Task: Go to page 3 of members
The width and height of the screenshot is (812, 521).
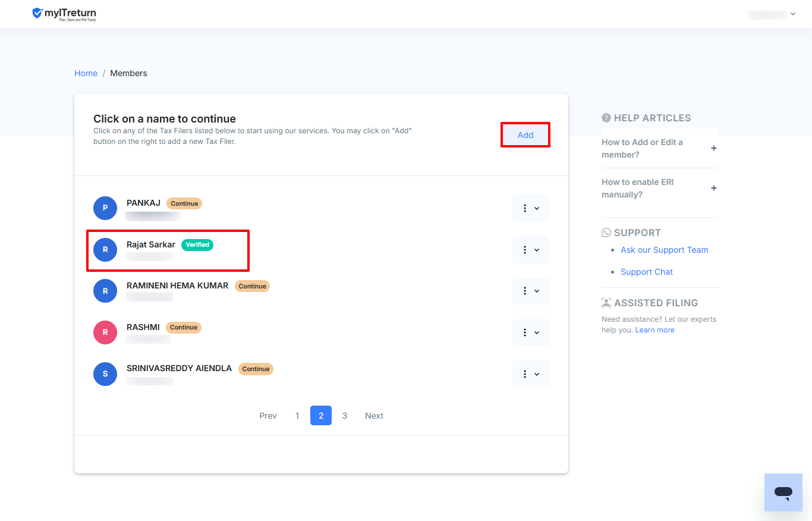Action: tap(345, 416)
